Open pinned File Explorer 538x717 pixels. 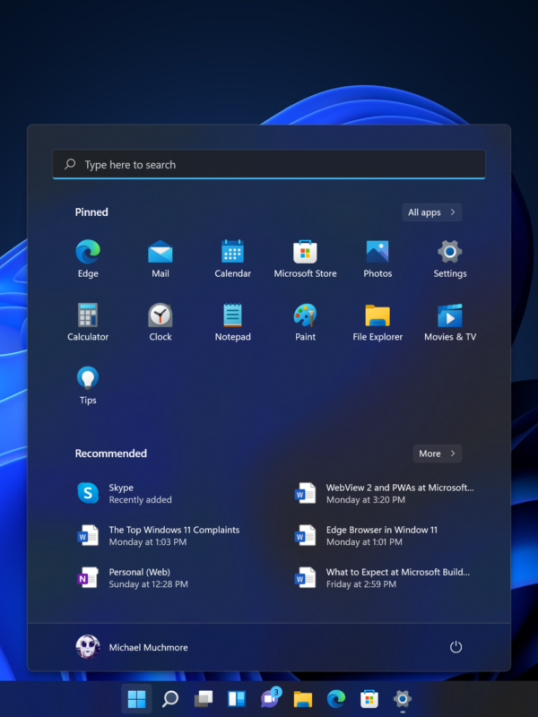378,321
